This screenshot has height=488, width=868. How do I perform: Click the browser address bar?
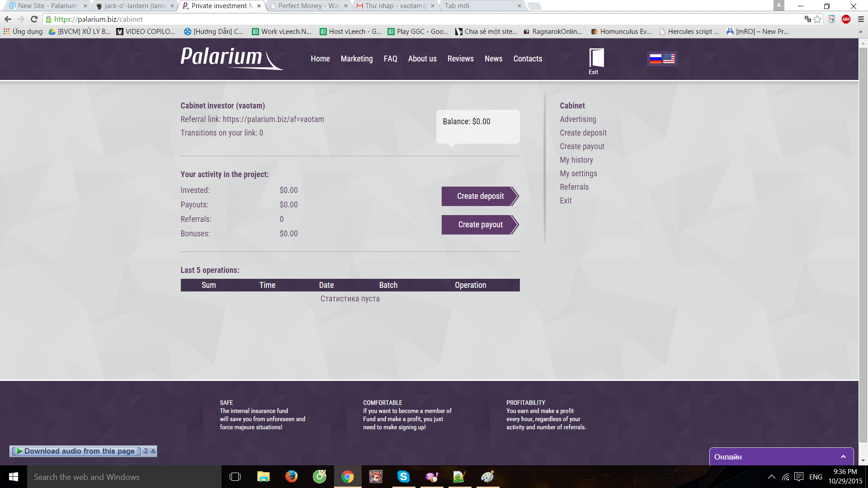tap(407, 19)
